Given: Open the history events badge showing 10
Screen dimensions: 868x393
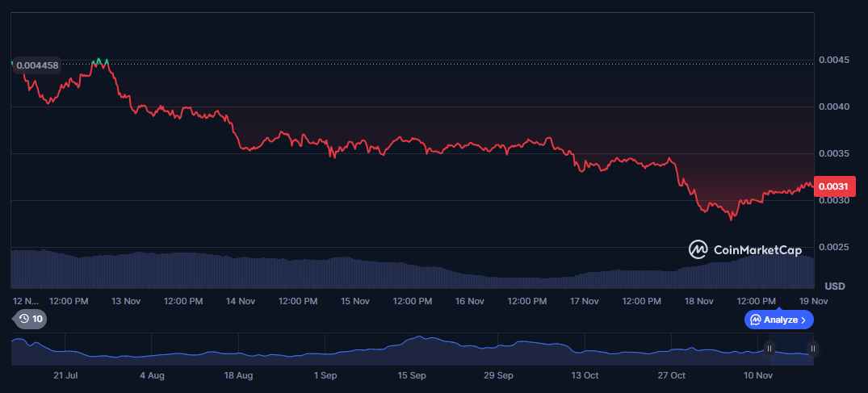Looking at the screenshot, I should coord(30,319).
